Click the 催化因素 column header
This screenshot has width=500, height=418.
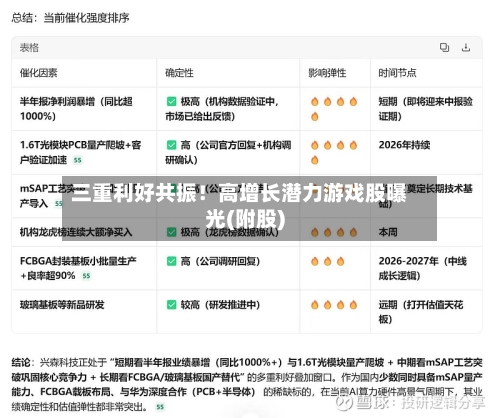click(39, 73)
